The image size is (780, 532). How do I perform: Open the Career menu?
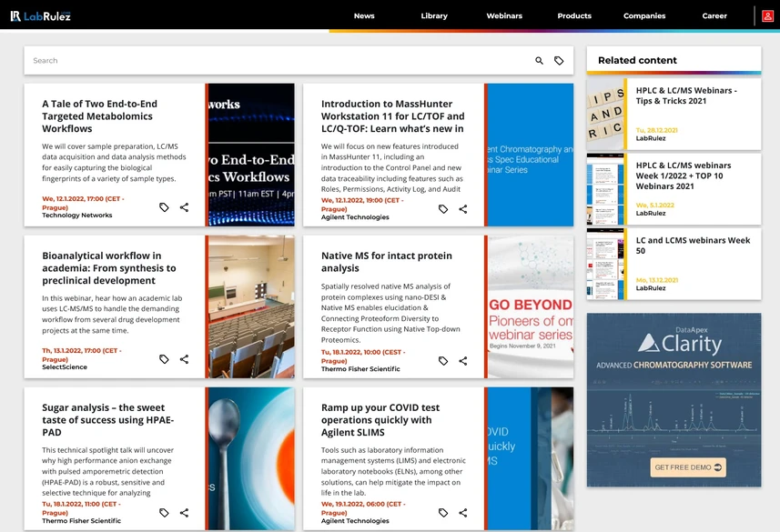[714, 15]
